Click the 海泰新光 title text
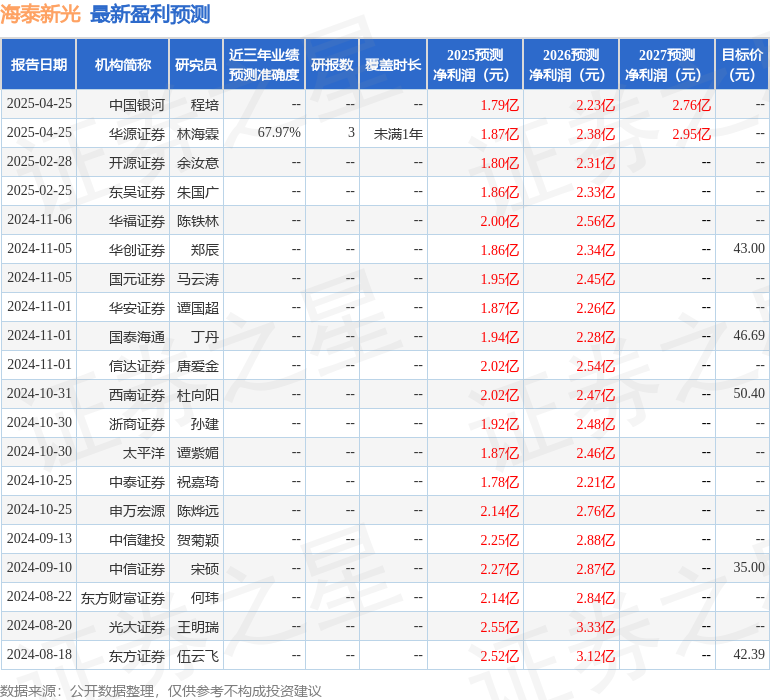This screenshot has height=700, width=770. [x=40, y=14]
